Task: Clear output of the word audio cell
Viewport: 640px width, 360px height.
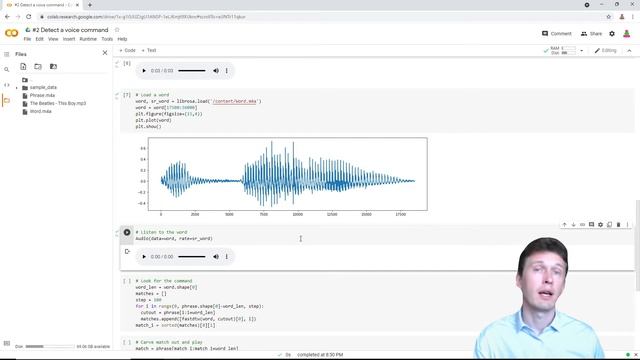Action: [127, 251]
